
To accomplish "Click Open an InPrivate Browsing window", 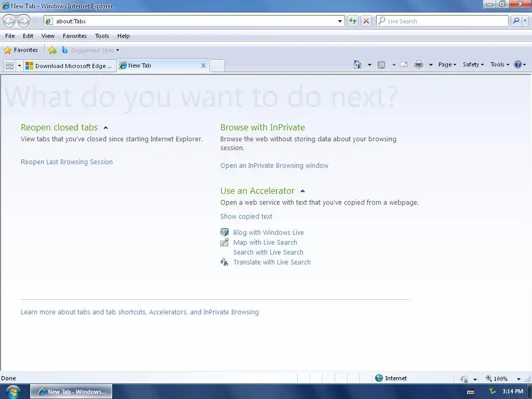I will (x=274, y=166).
